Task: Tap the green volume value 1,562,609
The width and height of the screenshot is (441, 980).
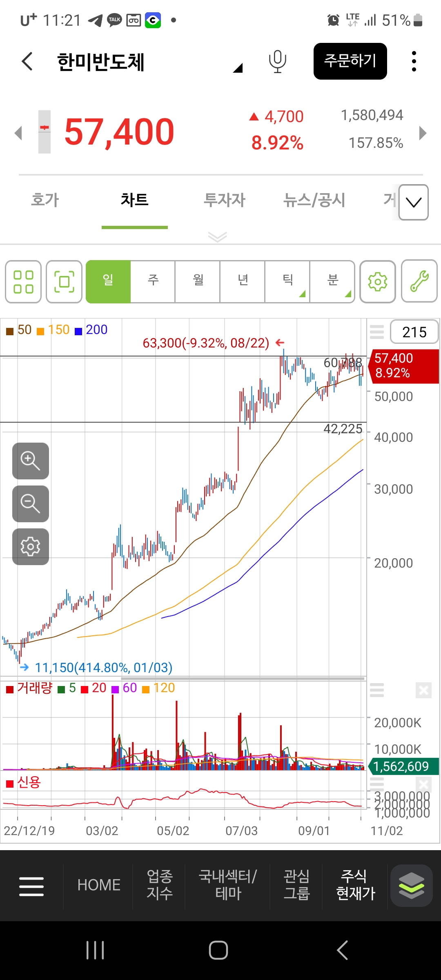Action: 403,766
